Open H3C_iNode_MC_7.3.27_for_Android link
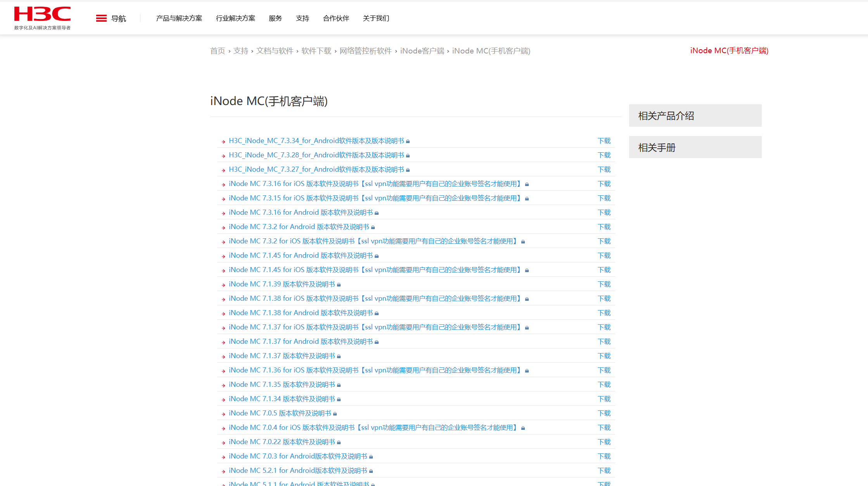This screenshot has height=486, width=868. 316,169
